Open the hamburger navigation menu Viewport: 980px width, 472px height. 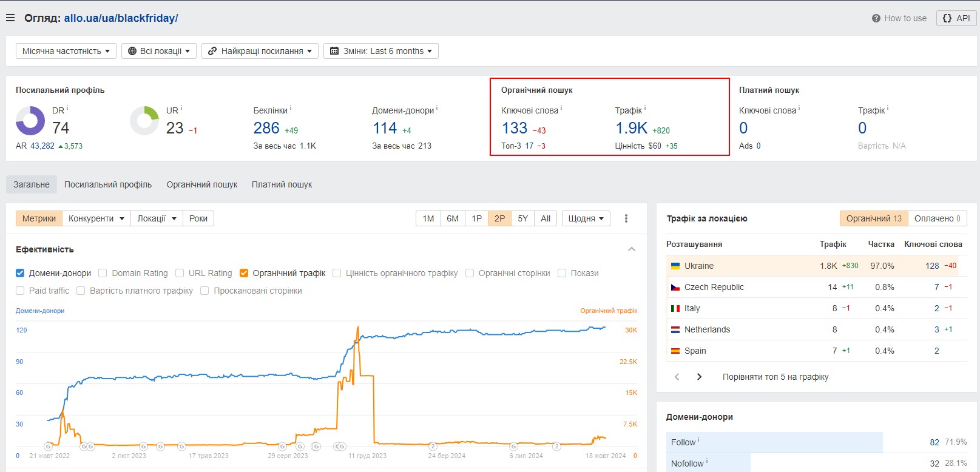(x=10, y=18)
